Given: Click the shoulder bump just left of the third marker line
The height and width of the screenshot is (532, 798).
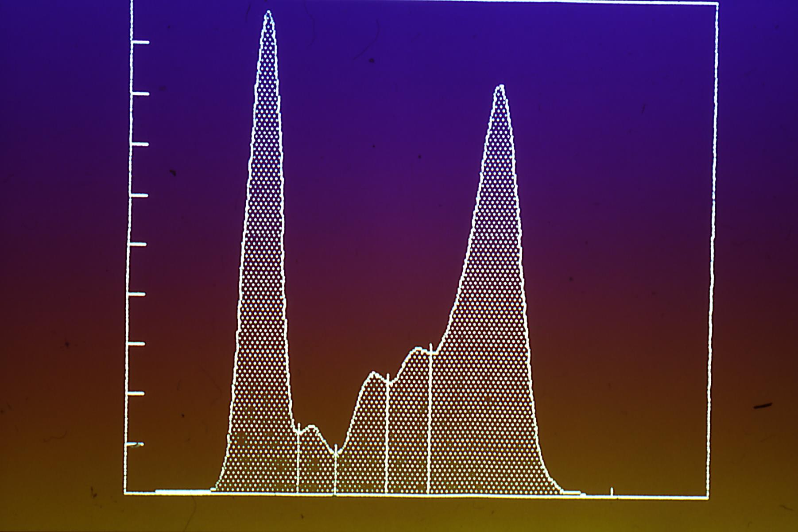Looking at the screenshot, I should tap(374, 374).
